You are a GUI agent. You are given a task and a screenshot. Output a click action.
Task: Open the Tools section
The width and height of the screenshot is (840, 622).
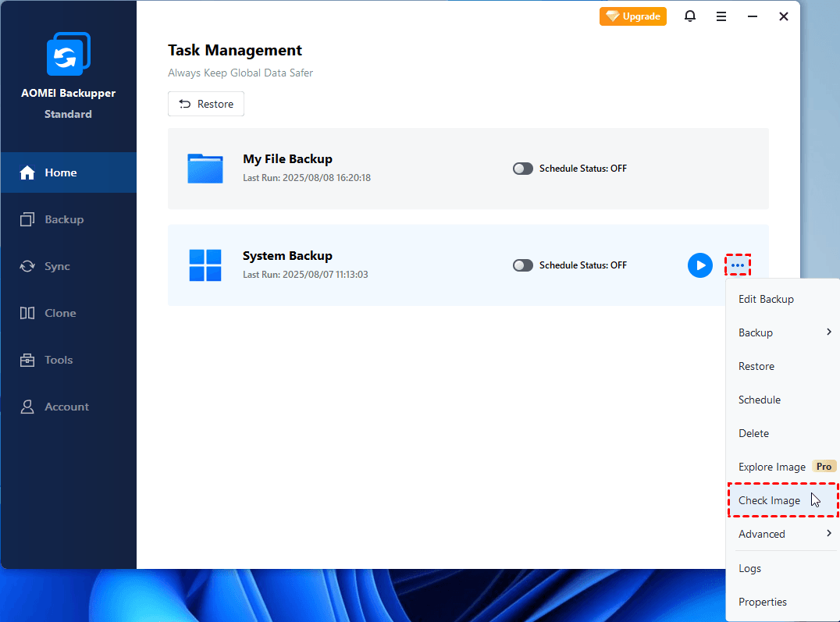pyautogui.click(x=69, y=360)
